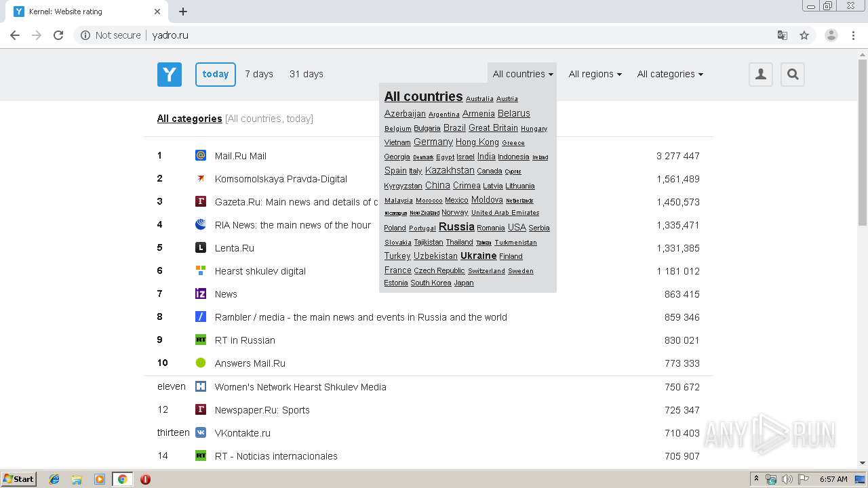The image size is (868, 488).
Task: Click Komsomolskaya Pravda-Digital favicon
Action: tap(201, 178)
